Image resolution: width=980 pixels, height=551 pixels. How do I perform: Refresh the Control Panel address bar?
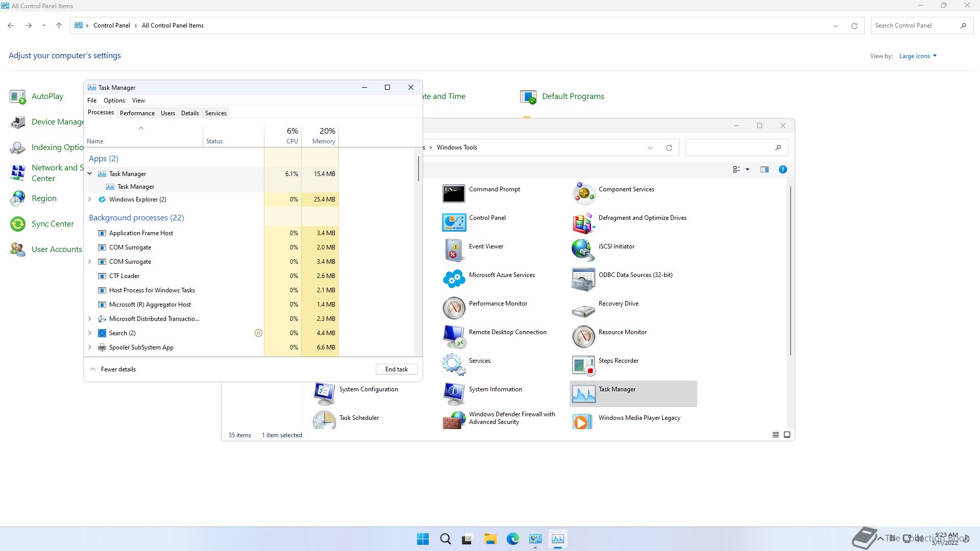coord(854,26)
